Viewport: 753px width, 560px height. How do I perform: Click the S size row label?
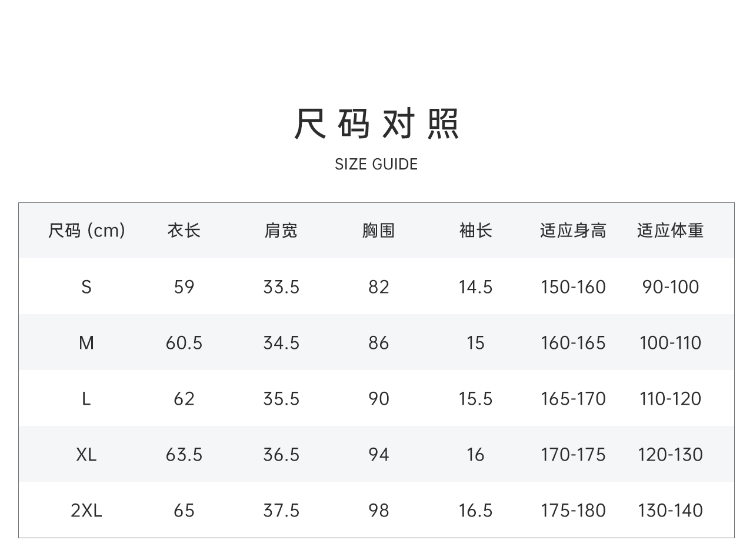pyautogui.click(x=86, y=287)
